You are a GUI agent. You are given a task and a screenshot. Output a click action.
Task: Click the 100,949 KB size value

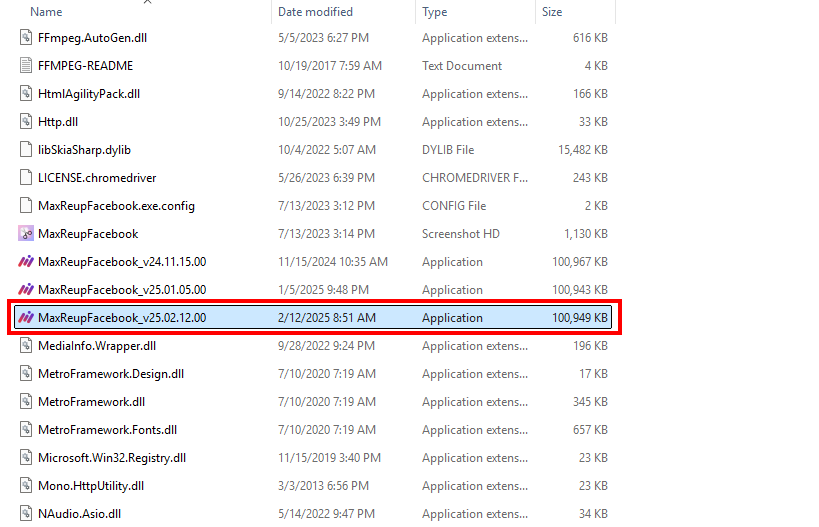coord(580,318)
